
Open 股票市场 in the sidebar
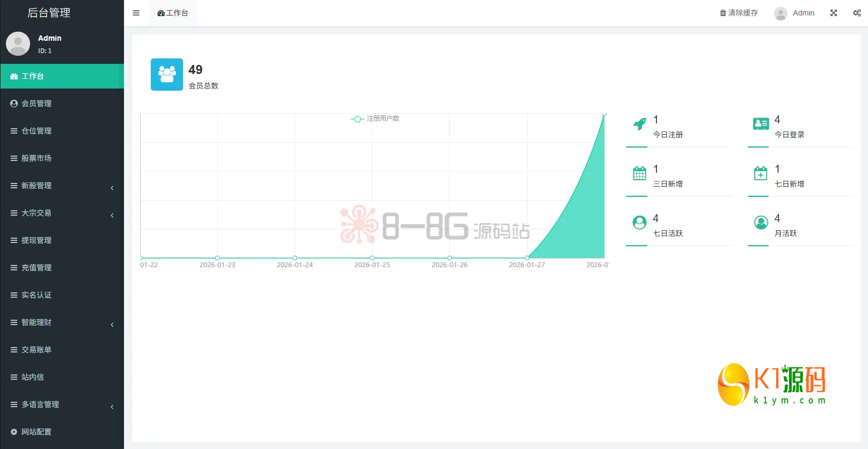tap(62, 158)
